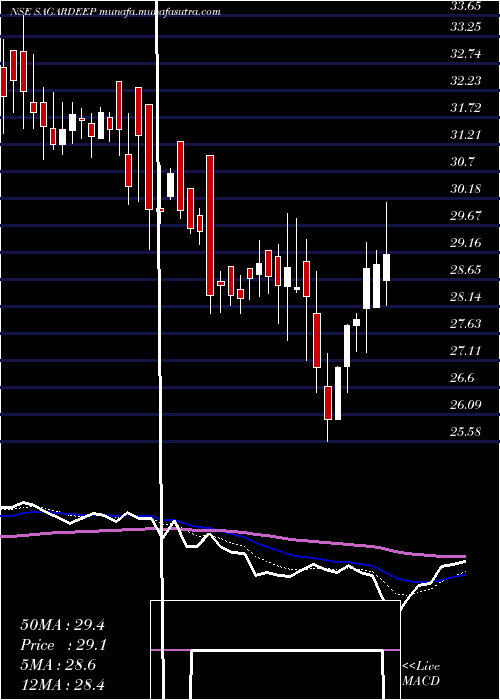Viewport: 500px width, 700px height.
Task: Click the 50MA : 29.4 readout
Action: [62, 625]
